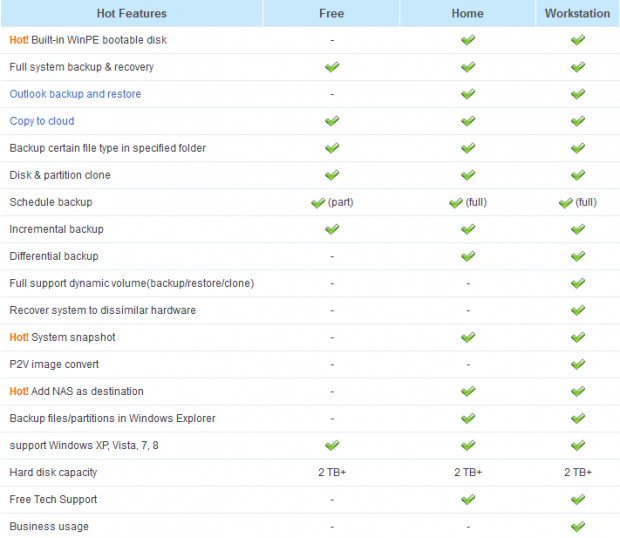
Task: Open the Copy to cloud link
Action: (x=42, y=121)
